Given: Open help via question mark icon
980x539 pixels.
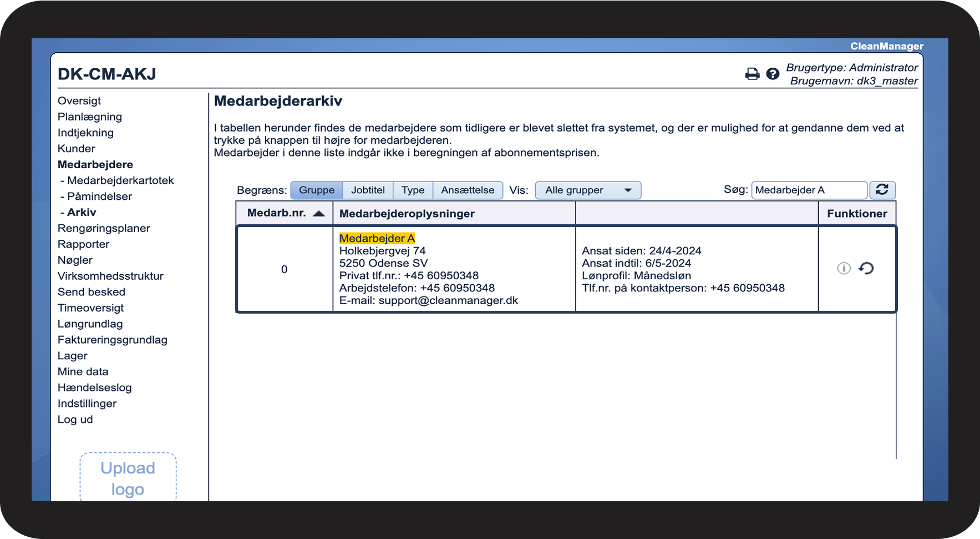Looking at the screenshot, I should tap(773, 74).
